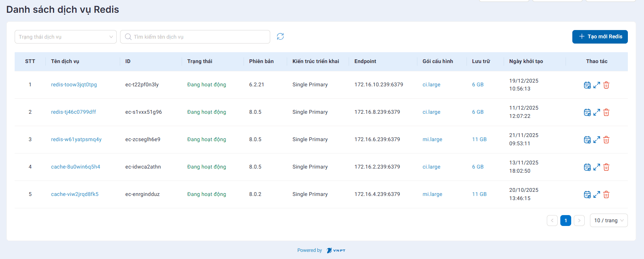Click the ci.large package link for redis-tj46c0799dff

(x=431, y=112)
